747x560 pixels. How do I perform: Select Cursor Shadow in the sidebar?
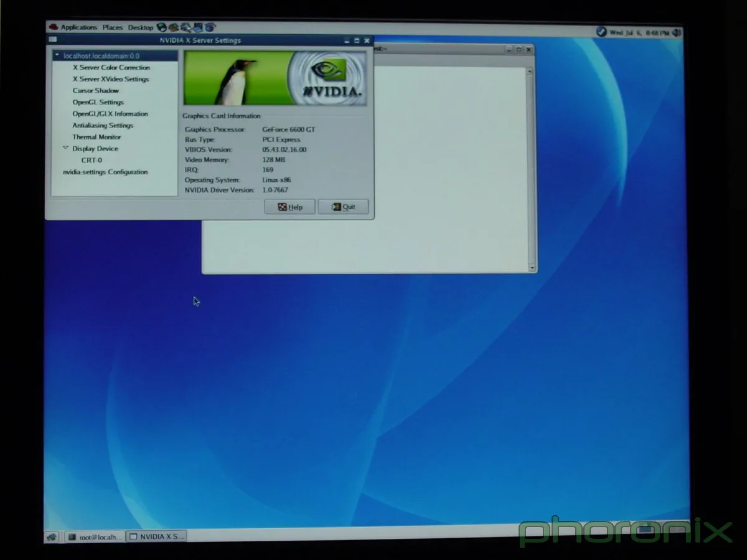click(96, 91)
